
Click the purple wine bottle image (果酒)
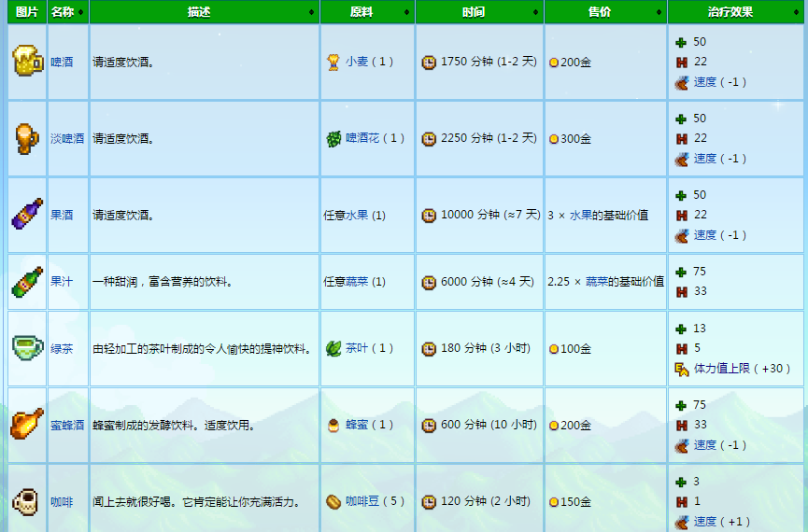point(27,214)
